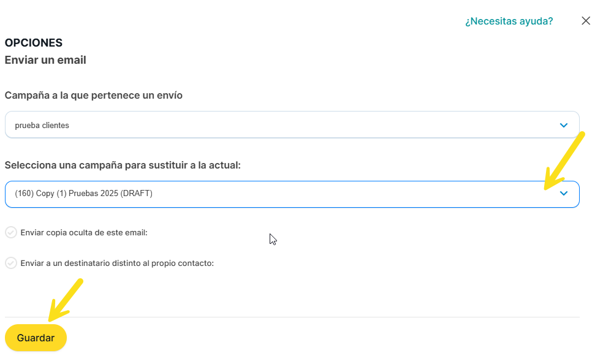The height and width of the screenshot is (364, 603).
Task: Close the options dialog with the X
Action: [586, 21]
